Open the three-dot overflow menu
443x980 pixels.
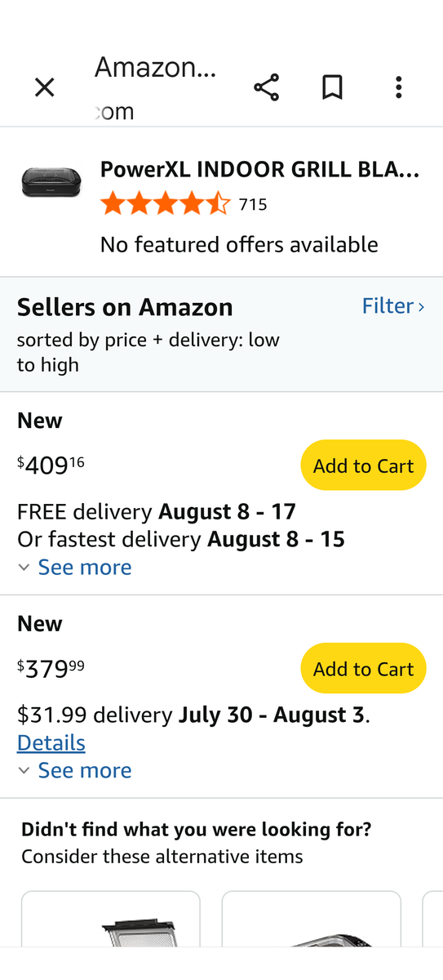[x=398, y=87]
